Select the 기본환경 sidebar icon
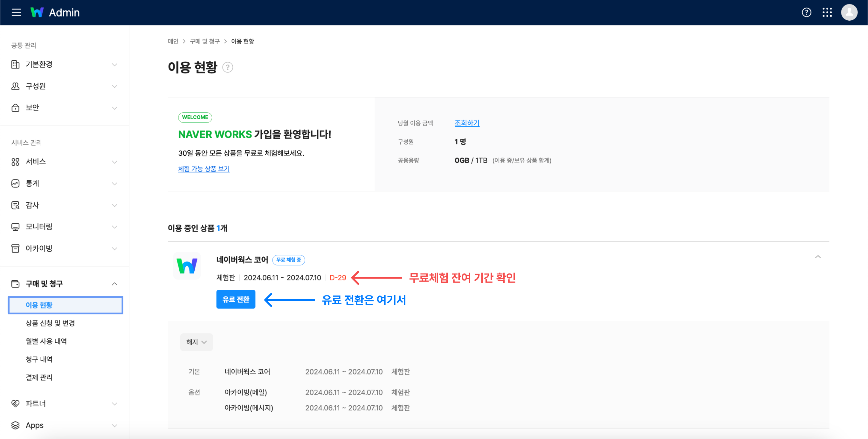The image size is (868, 439). [15, 64]
